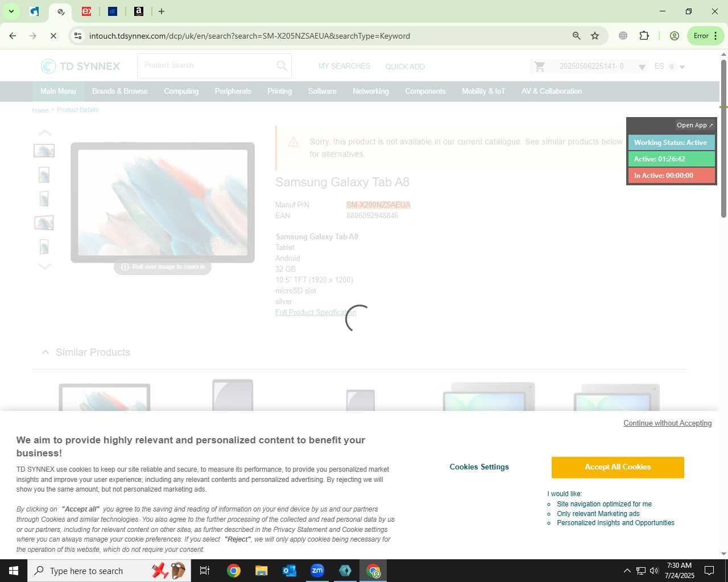
Task: Select the fourth product thumbnail image
Action: [44, 222]
